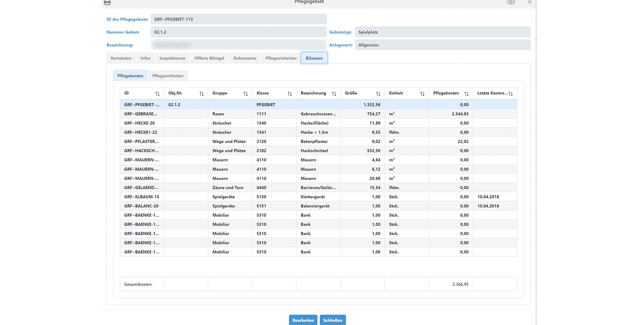Click the printer icon in dialog header
This screenshot has height=325, width=644.
[x=107, y=3]
